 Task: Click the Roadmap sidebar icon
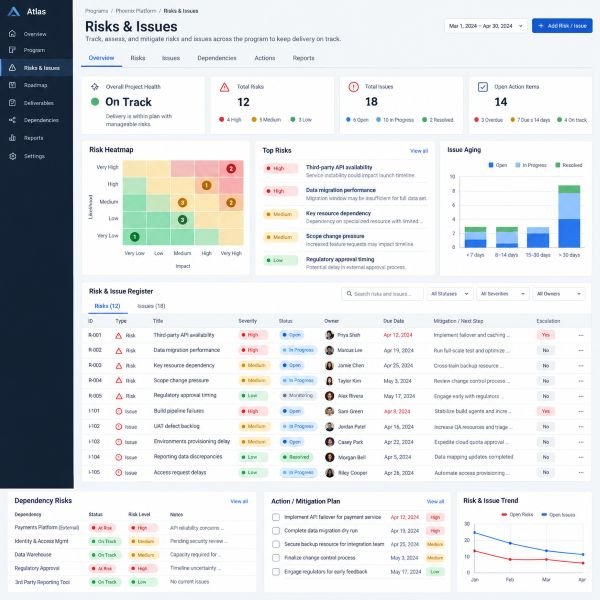pyautogui.click(x=12, y=85)
